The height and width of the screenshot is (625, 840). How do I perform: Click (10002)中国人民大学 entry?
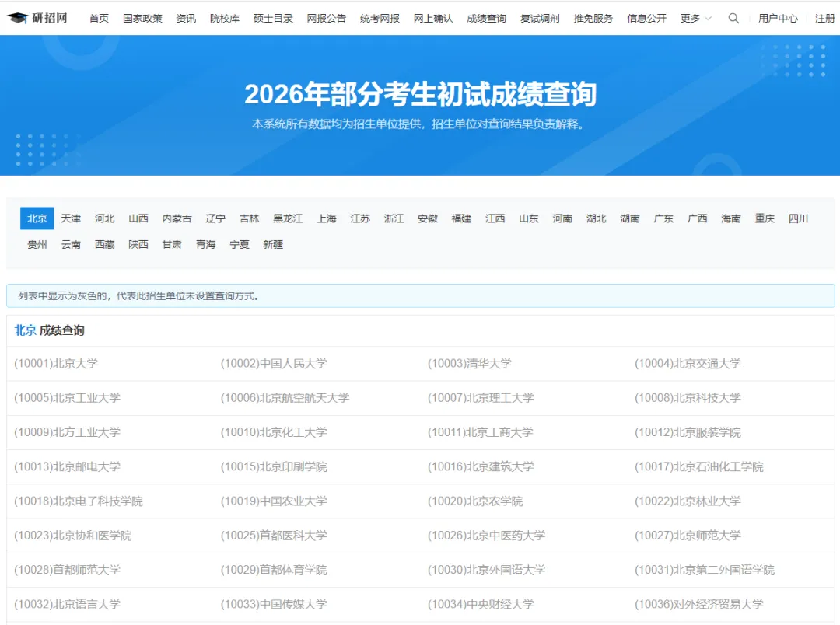[274, 363]
